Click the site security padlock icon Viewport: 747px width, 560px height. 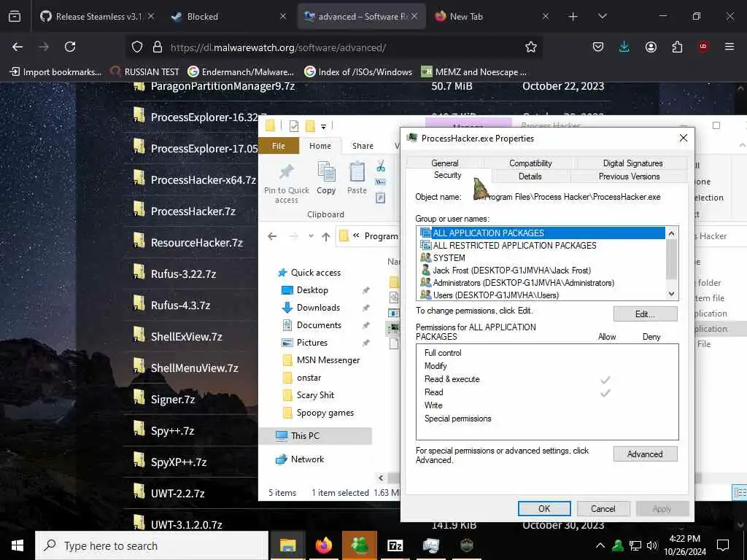pyautogui.click(x=158, y=47)
